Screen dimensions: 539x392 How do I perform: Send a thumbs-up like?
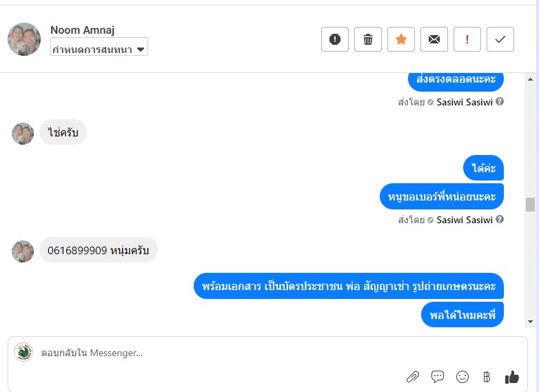click(x=512, y=377)
